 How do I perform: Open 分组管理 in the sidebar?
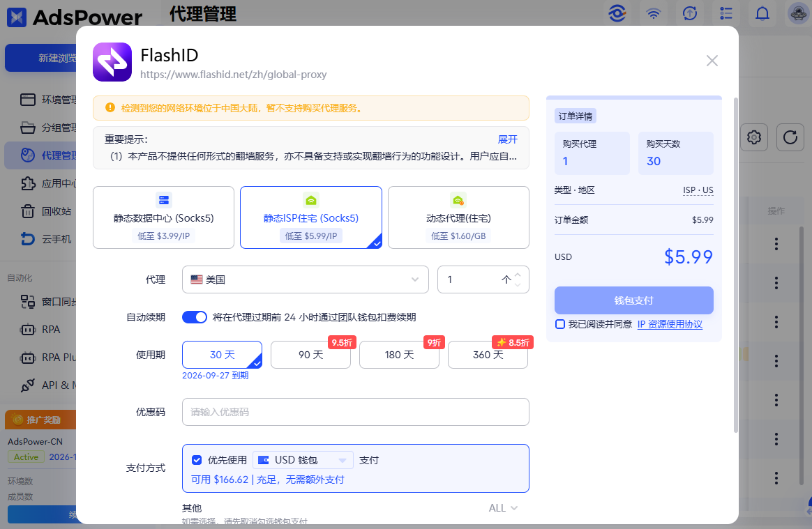pos(41,128)
